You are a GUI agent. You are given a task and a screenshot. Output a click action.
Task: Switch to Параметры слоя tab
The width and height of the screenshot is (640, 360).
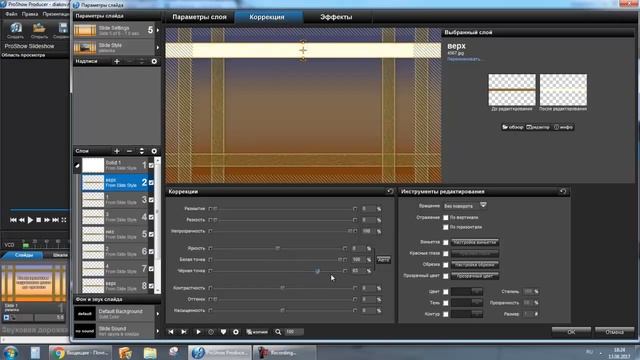click(x=199, y=17)
